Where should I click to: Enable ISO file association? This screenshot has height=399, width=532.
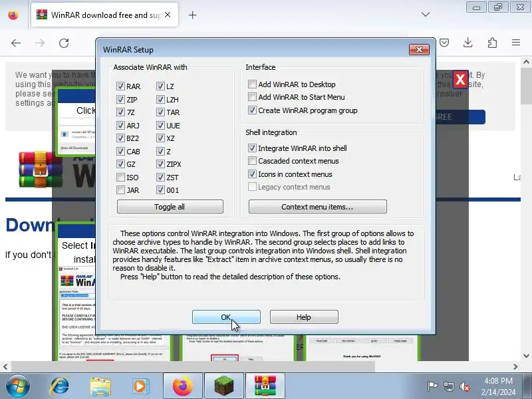(x=120, y=178)
